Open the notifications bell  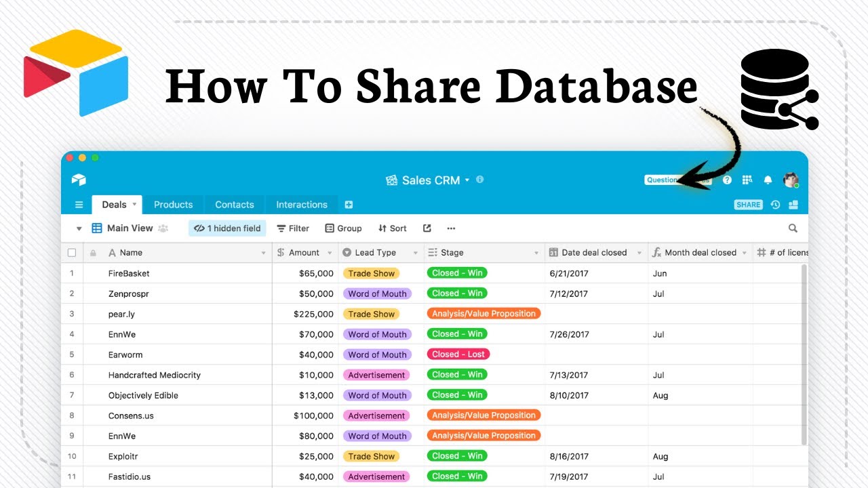768,180
